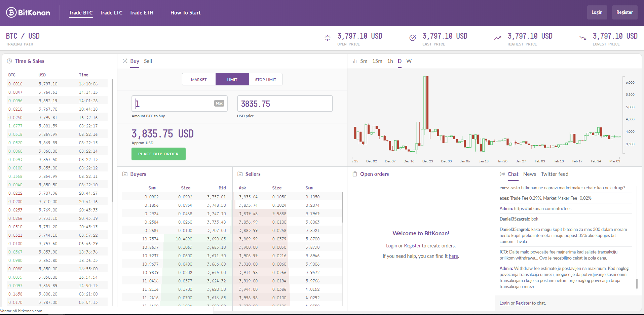The width and height of the screenshot is (644, 315).
Task: Focus the Amount BTC to buy field
Action: [179, 104]
